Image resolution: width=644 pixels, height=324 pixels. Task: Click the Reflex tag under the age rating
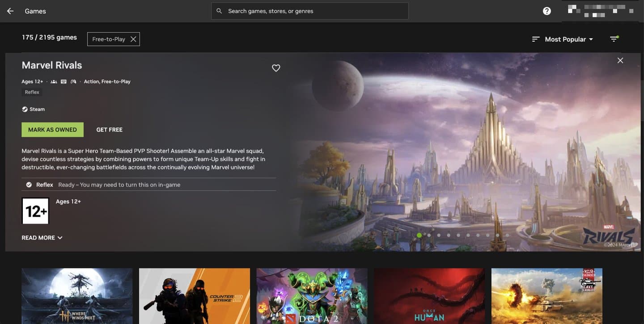coord(32,92)
